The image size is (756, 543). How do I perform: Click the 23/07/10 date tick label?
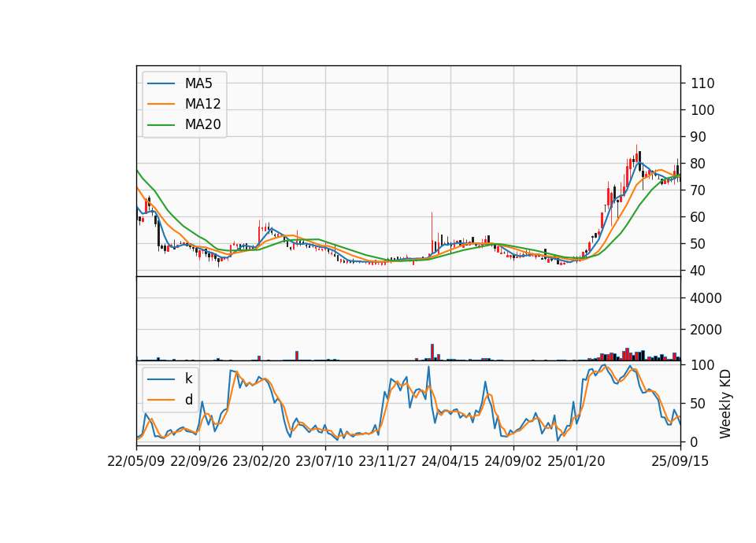coord(324,461)
